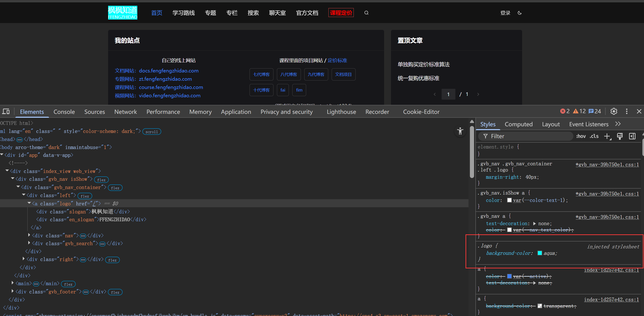Image resolution: width=644 pixels, height=316 pixels.
Task: Toggle dark mode moon icon
Action: click(520, 13)
